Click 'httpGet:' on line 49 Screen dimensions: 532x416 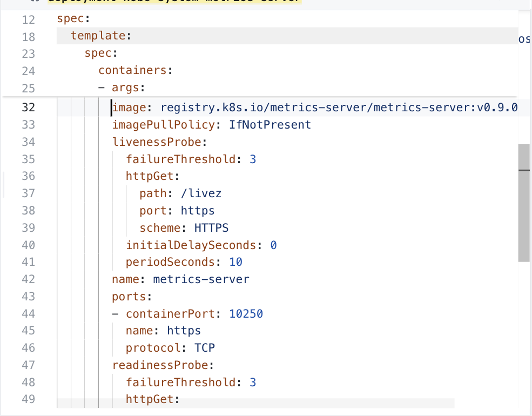[152, 399]
